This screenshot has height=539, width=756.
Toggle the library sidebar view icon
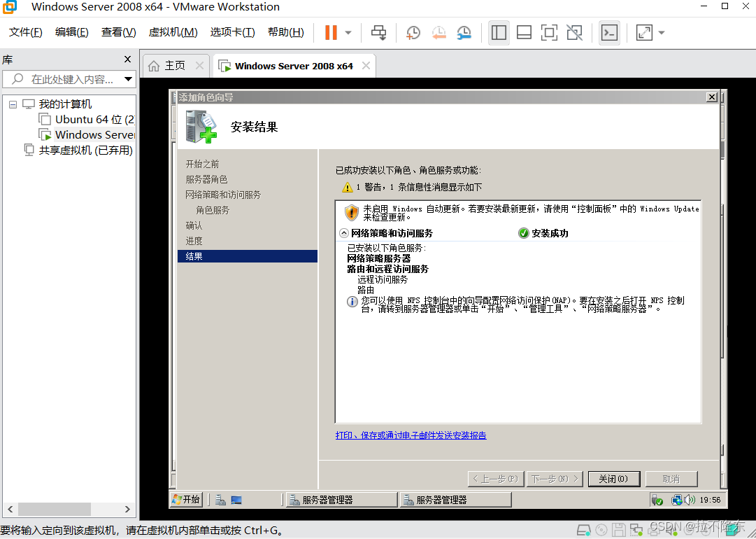499,32
